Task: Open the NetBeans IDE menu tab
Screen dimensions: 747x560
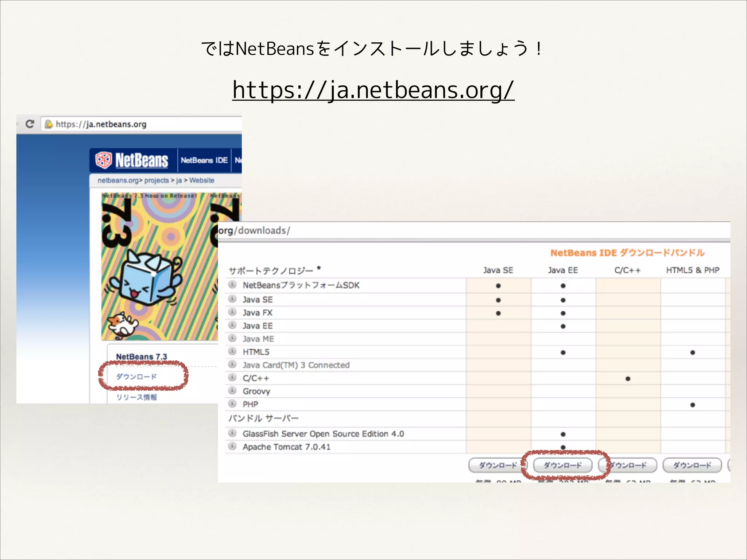Action: (204, 160)
